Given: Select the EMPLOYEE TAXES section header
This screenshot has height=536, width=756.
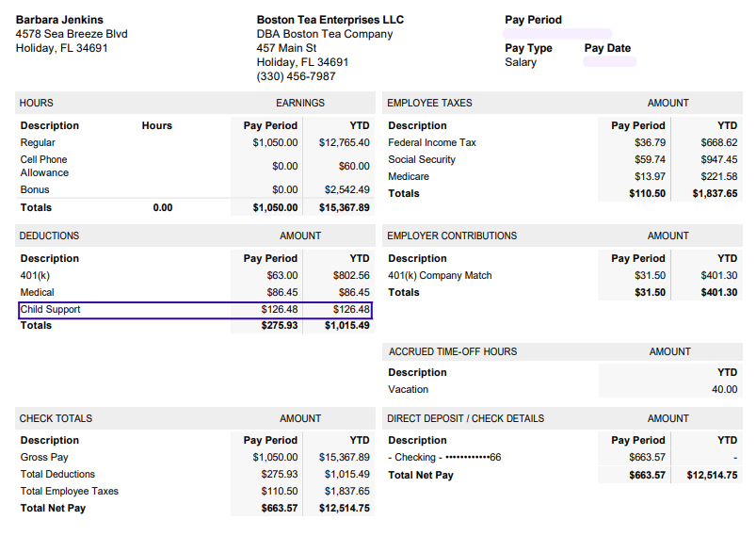Looking at the screenshot, I should click(x=429, y=103).
